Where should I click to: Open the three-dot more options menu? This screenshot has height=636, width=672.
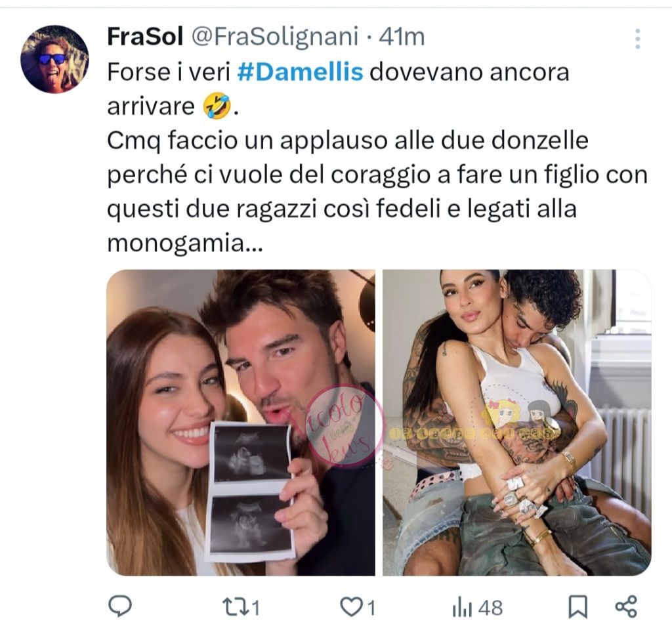click(637, 39)
